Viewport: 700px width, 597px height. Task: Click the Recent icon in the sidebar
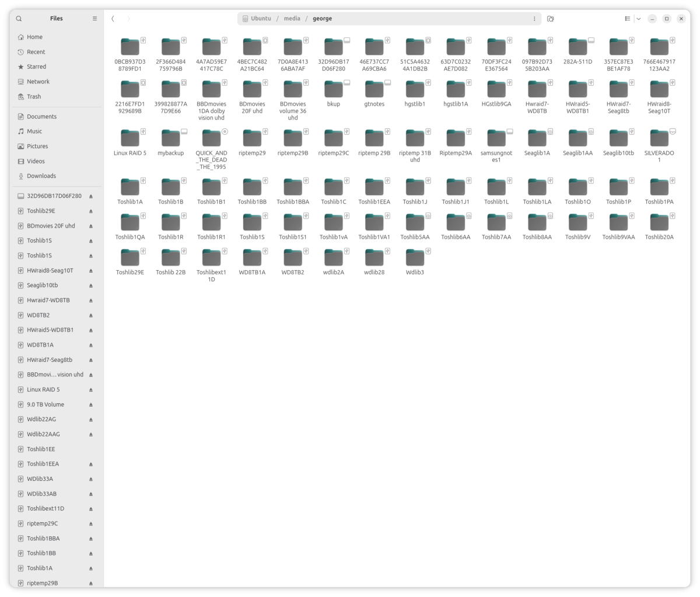tap(19, 51)
